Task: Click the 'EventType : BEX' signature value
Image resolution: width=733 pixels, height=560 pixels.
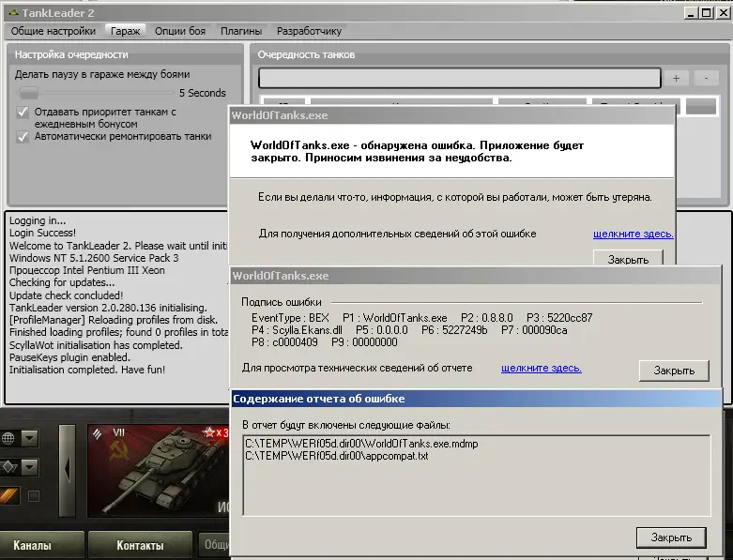Action: point(290,318)
